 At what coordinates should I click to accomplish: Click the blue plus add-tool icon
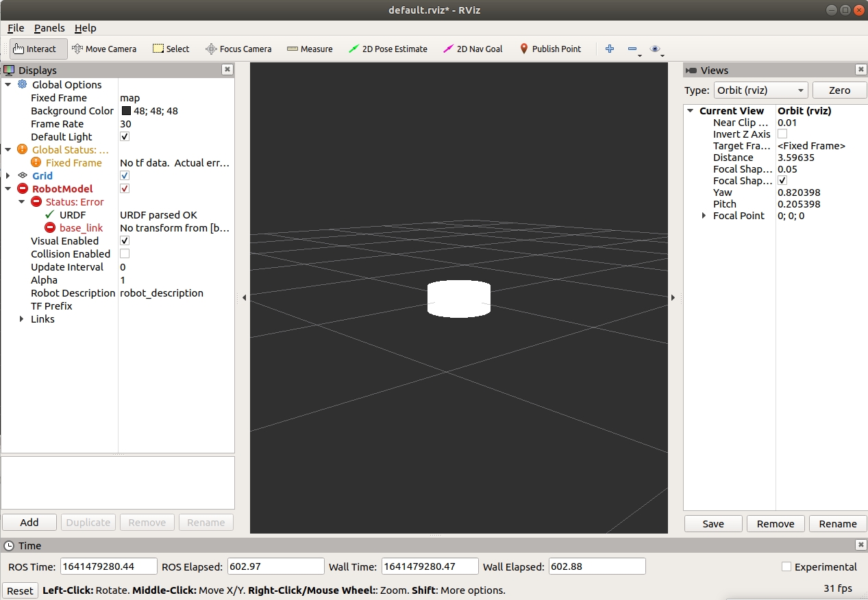[x=610, y=49]
